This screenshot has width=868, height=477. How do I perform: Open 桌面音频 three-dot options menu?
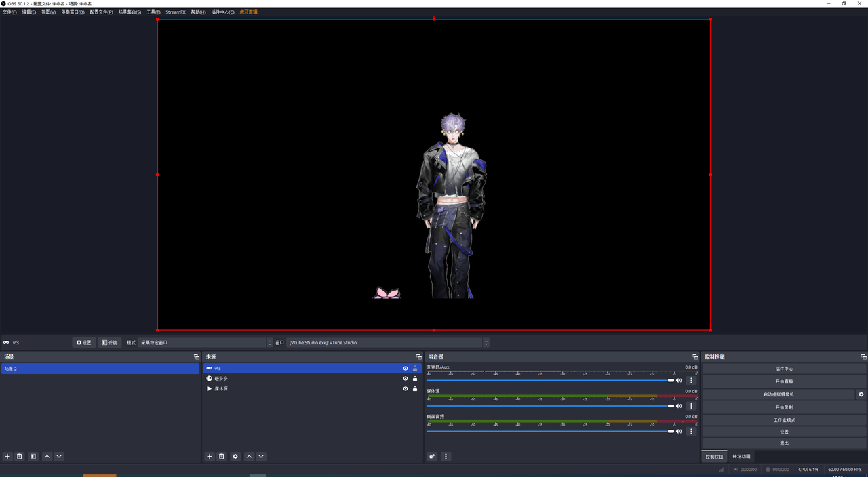click(x=692, y=431)
